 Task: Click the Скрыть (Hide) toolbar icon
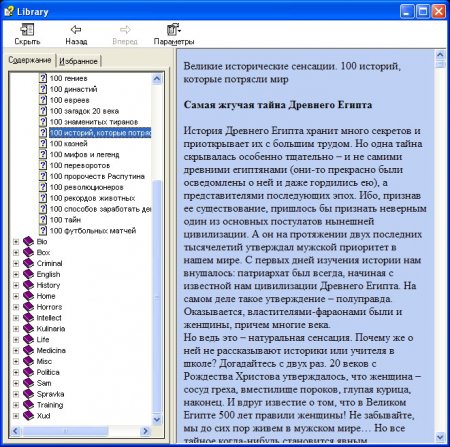click(27, 30)
